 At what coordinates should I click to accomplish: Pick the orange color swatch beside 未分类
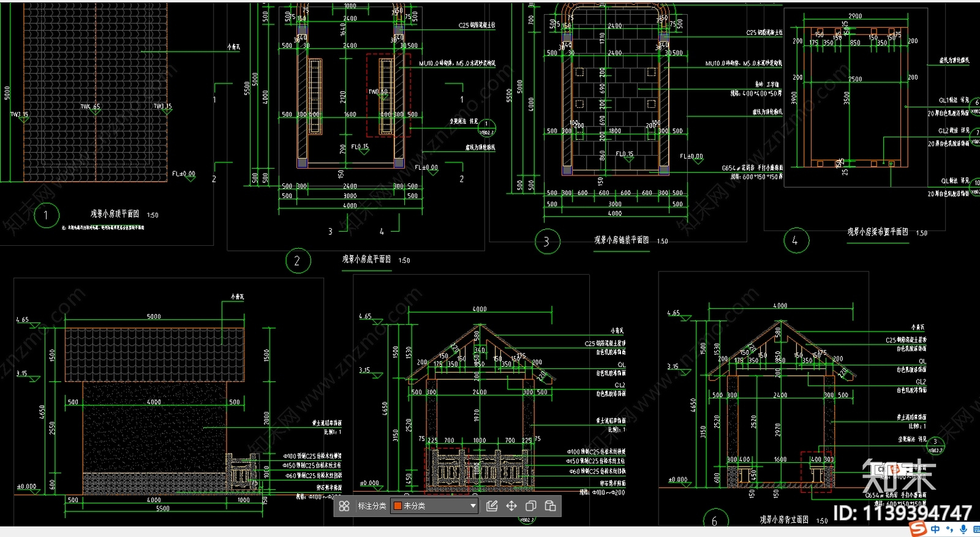pos(398,506)
